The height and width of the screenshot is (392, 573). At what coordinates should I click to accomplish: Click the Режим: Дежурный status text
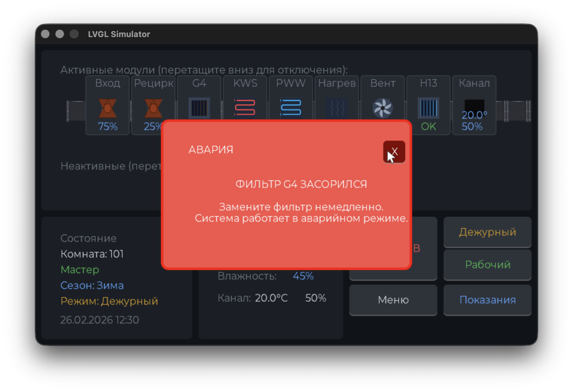click(109, 301)
